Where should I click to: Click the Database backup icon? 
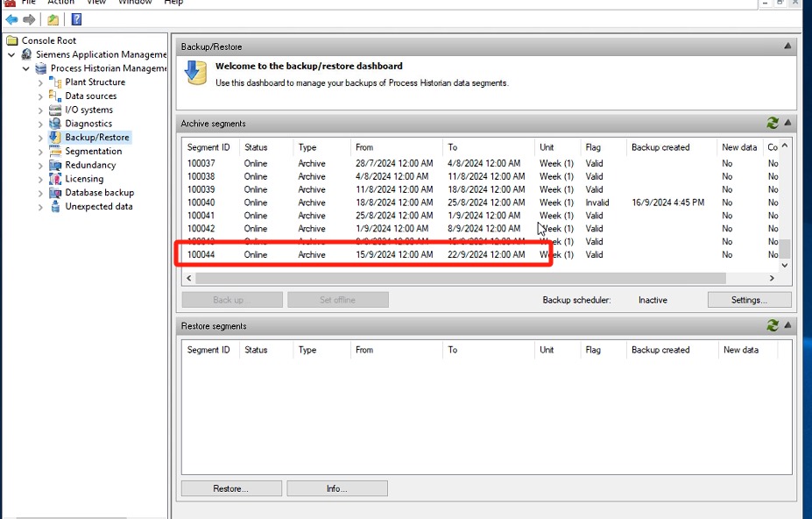55,192
